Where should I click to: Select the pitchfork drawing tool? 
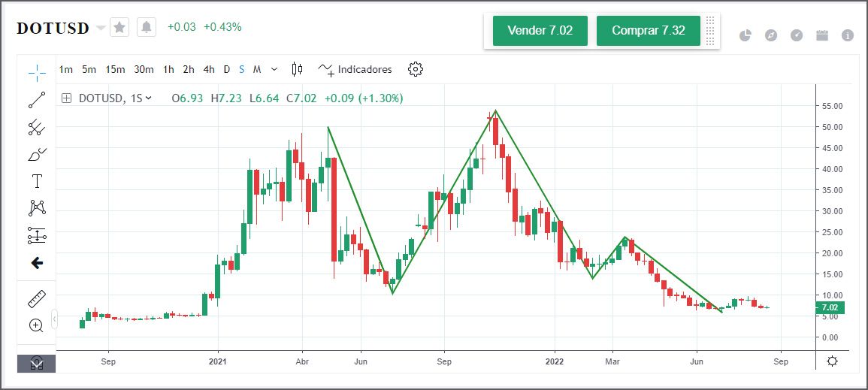[37, 128]
